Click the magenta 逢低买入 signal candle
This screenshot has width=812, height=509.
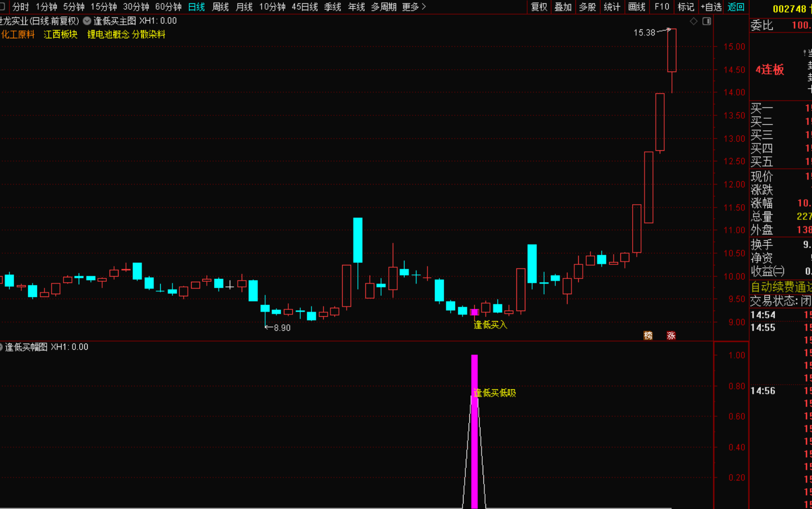pos(474,312)
